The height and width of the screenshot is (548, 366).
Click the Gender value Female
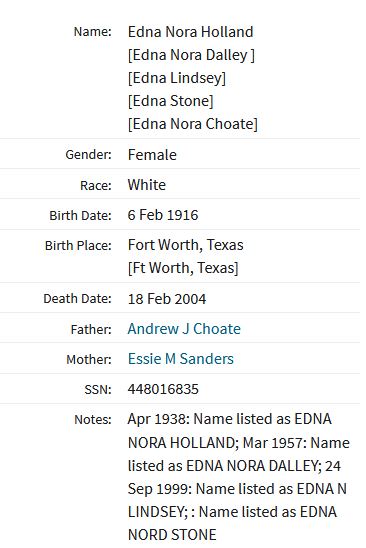click(x=152, y=155)
